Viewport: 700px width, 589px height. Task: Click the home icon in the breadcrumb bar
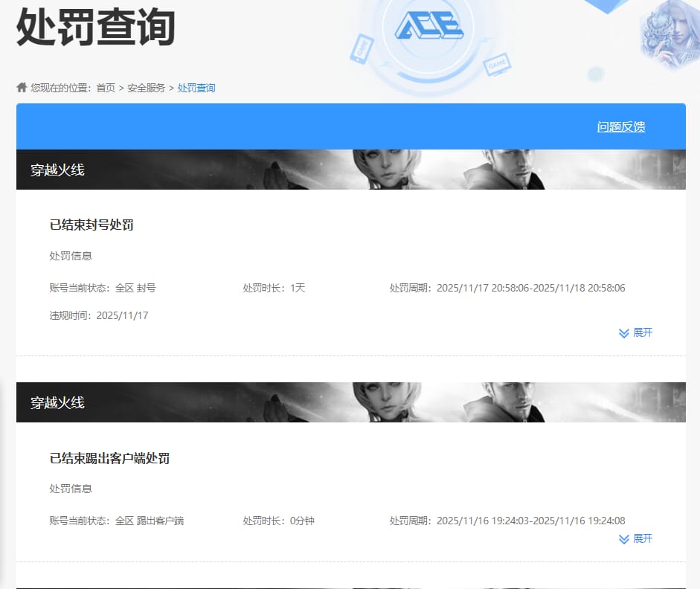21,87
